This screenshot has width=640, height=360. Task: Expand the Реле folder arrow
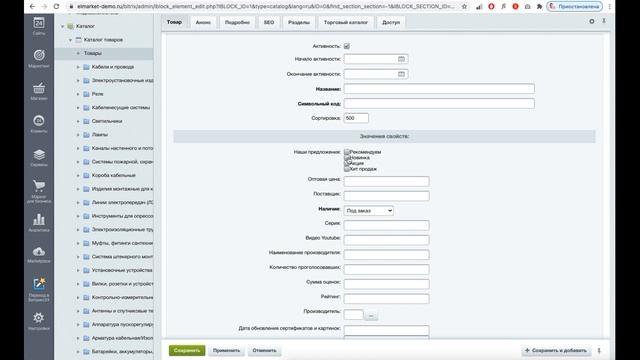coord(78,94)
